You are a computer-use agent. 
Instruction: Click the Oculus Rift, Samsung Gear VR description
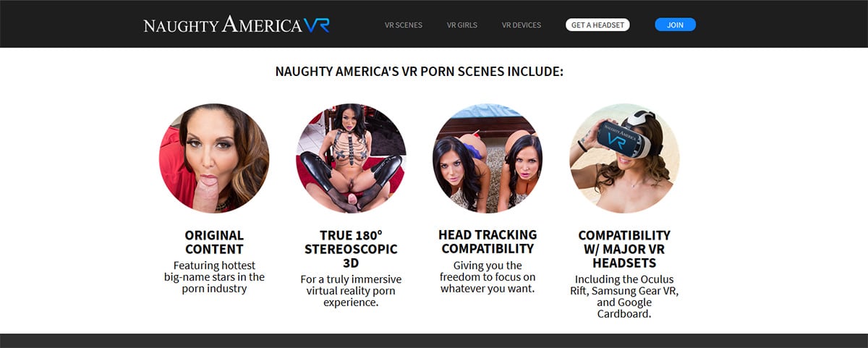coord(624,297)
